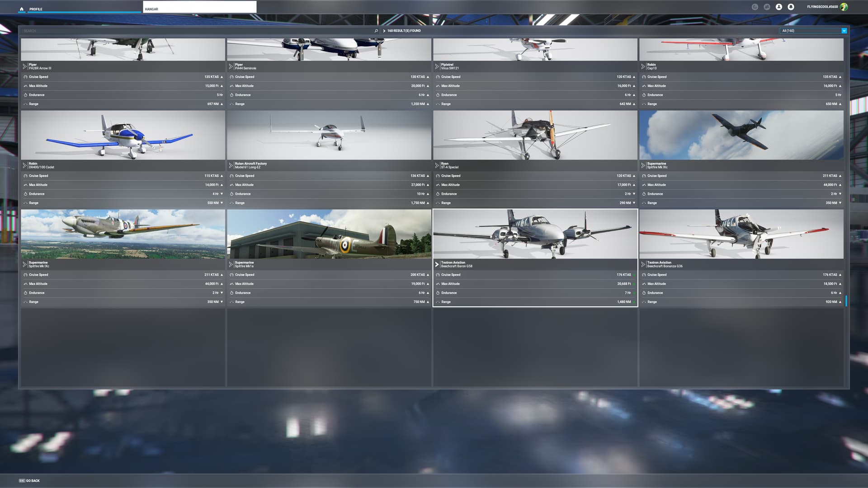Click Endurance icon for DR400/100 Cadet

[25, 194]
